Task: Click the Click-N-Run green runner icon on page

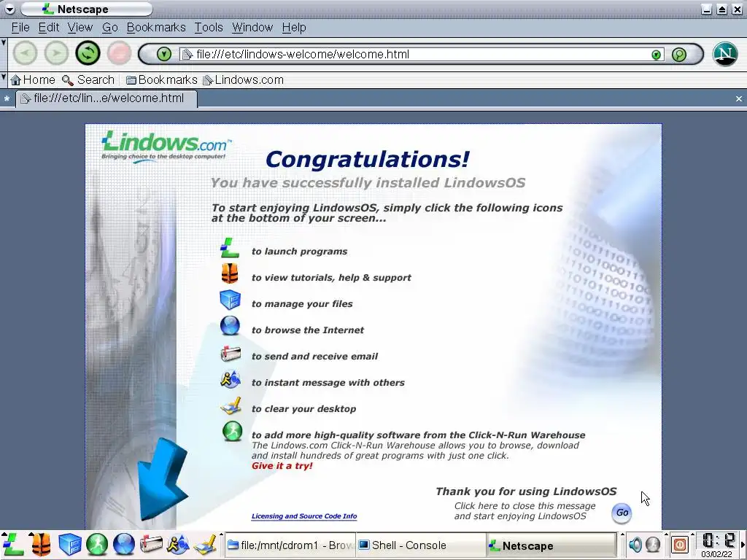Action: (233, 432)
